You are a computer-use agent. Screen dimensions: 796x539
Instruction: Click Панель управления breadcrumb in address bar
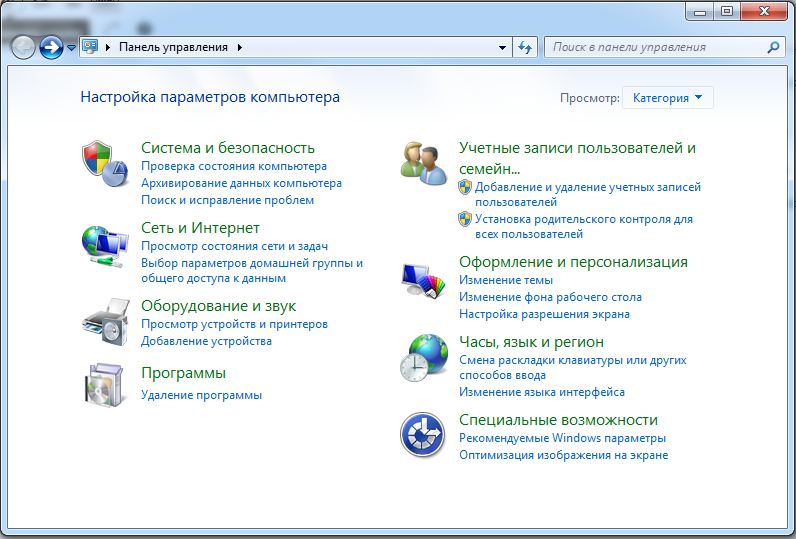tap(173, 47)
